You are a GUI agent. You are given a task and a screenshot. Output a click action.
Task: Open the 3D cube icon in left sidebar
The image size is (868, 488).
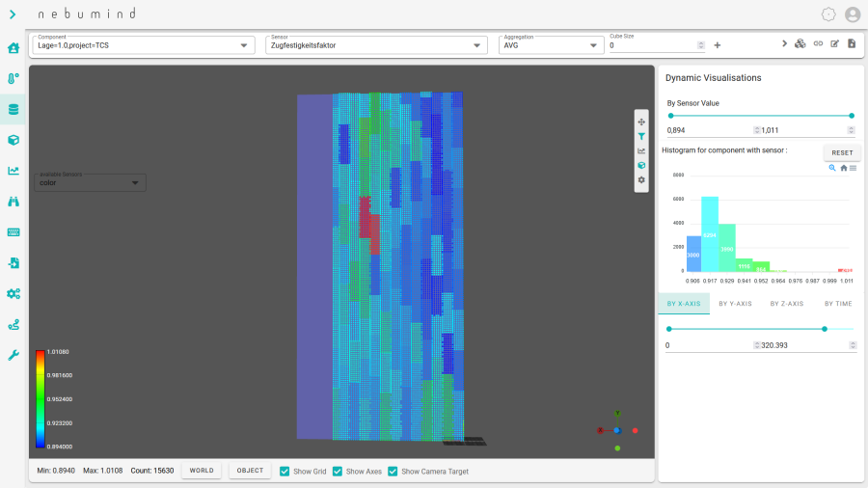14,140
